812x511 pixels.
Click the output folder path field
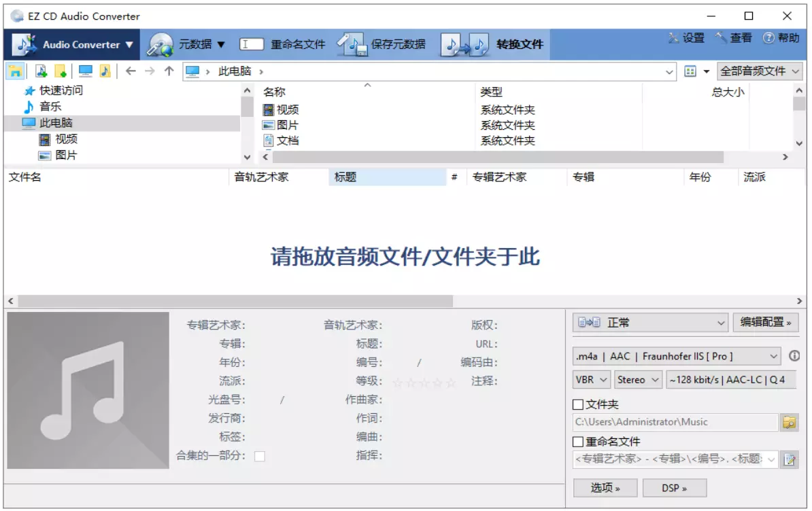[x=675, y=422]
